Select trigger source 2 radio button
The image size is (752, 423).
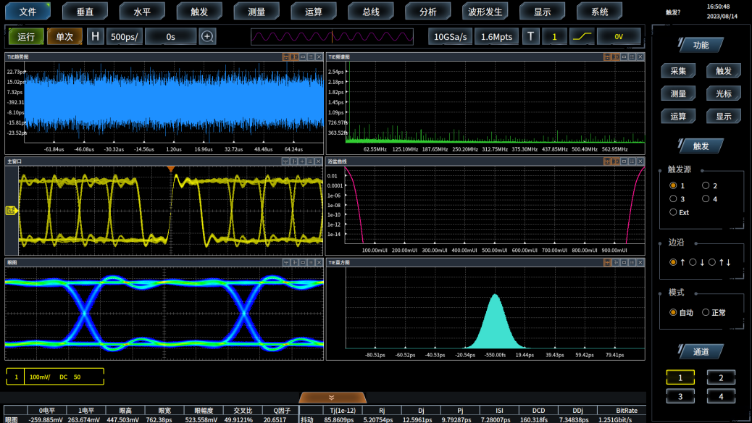[x=704, y=185]
